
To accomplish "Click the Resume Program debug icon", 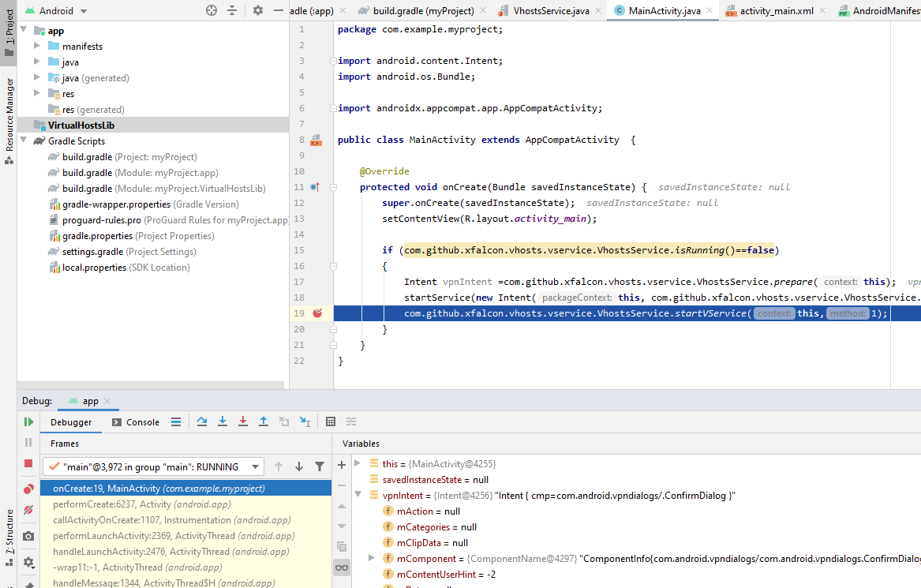I will 28,422.
